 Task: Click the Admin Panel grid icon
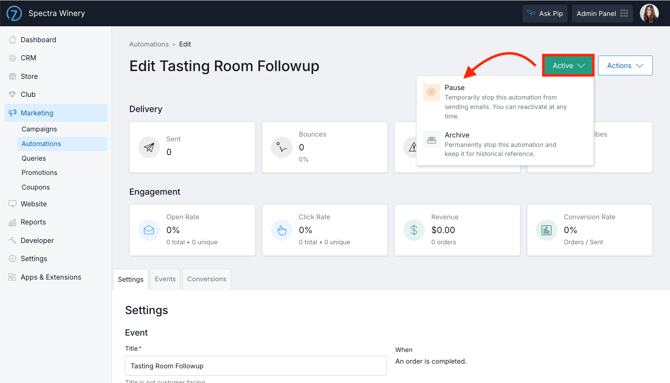click(624, 13)
